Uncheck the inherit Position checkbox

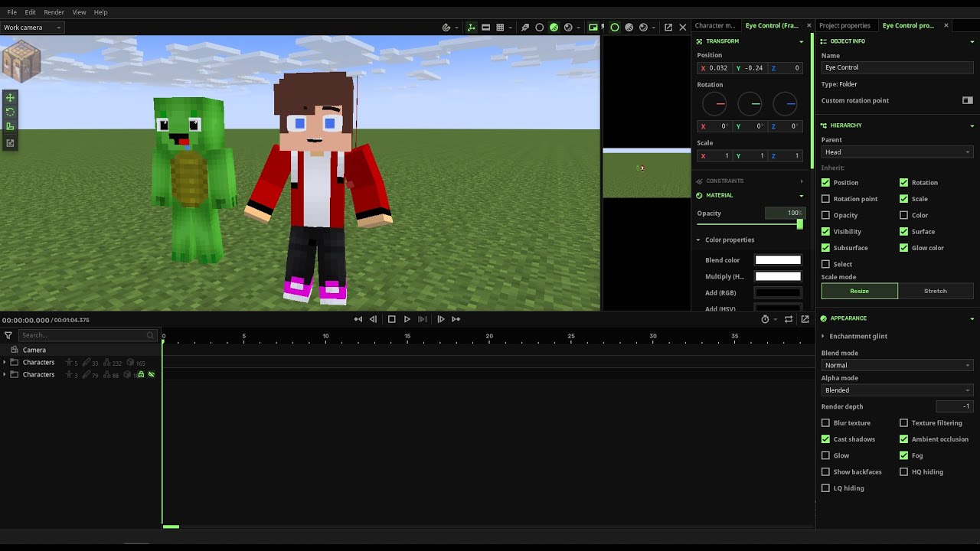point(825,183)
